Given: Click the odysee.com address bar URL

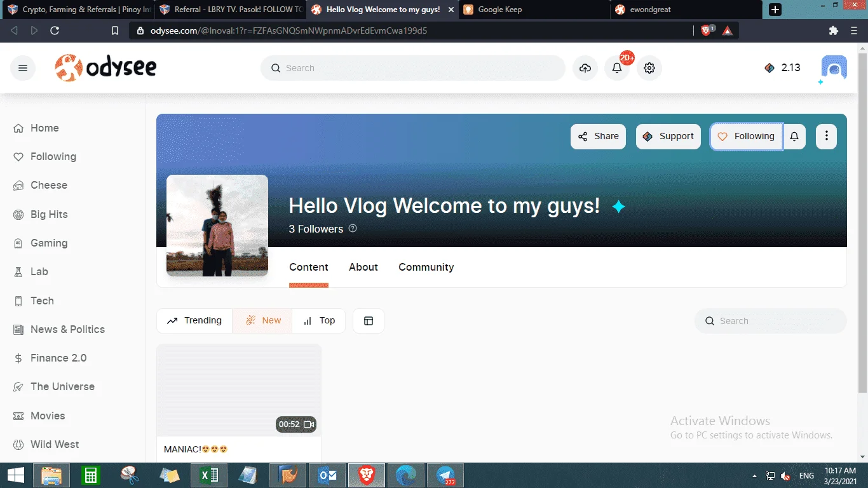Looking at the screenshot, I should (x=288, y=30).
